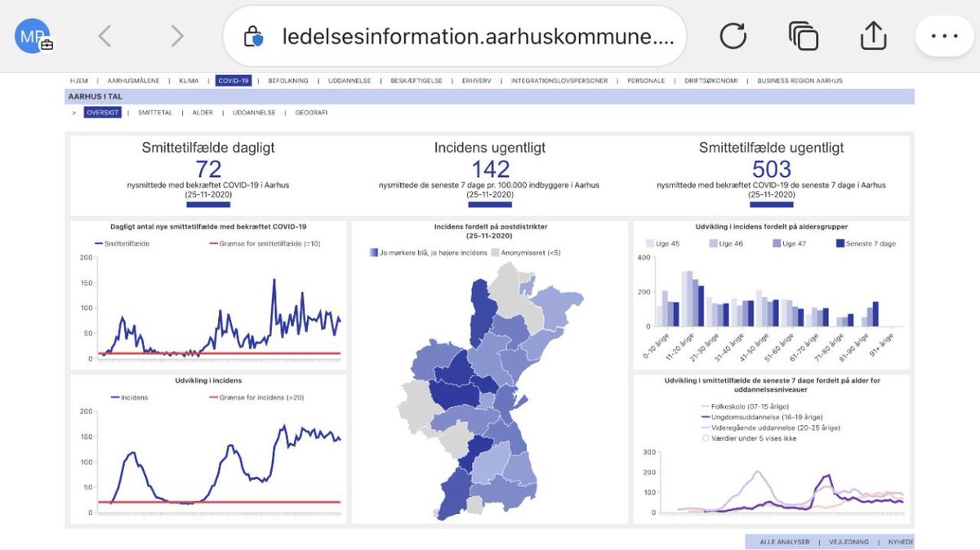Select the dark blue incidens legend swatch
Image resolution: width=980 pixels, height=550 pixels.
376,252
